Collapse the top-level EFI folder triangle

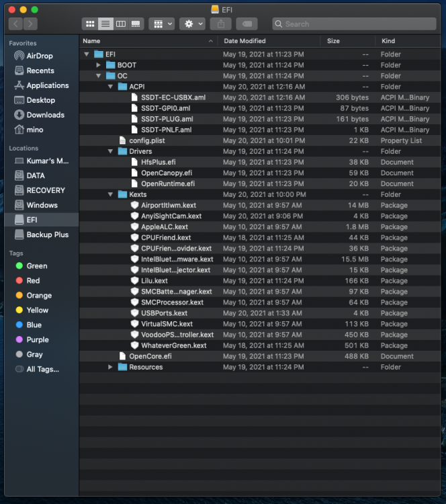tap(87, 54)
